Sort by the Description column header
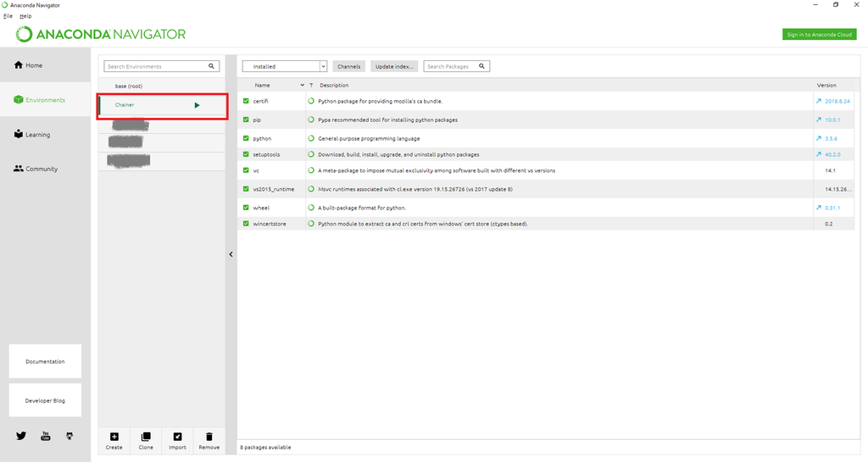This screenshot has width=868, height=462. pyautogui.click(x=334, y=86)
